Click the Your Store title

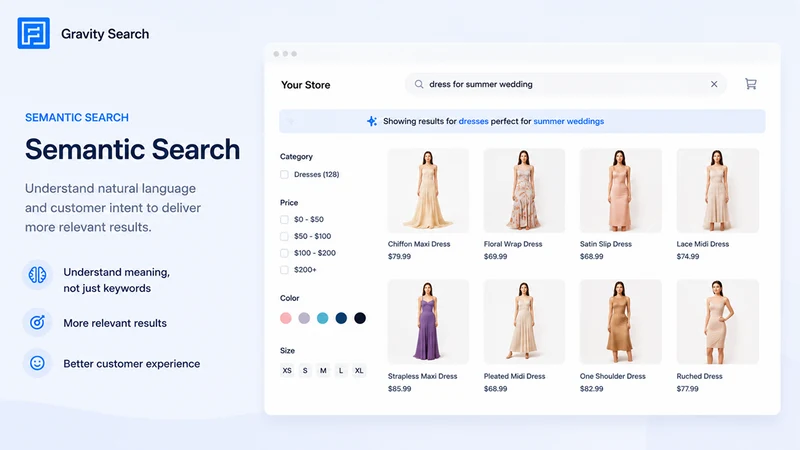point(306,85)
